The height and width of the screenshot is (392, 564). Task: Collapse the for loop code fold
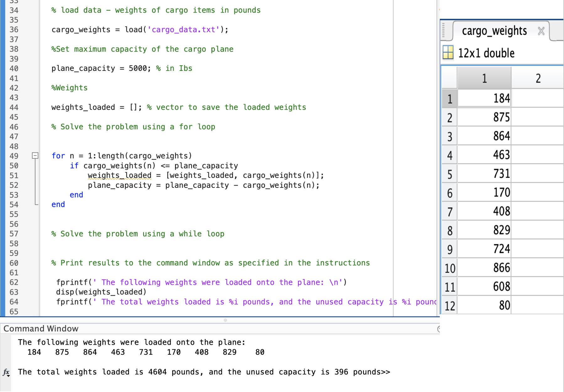click(35, 156)
